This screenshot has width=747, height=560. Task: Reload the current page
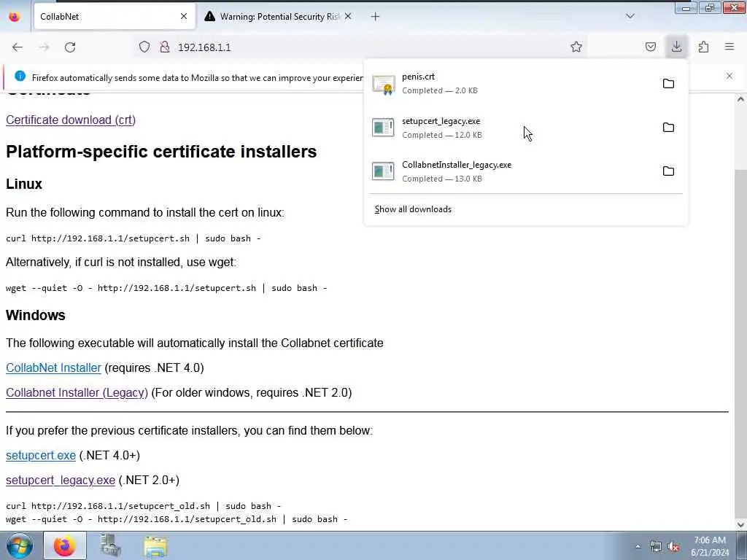click(x=70, y=47)
